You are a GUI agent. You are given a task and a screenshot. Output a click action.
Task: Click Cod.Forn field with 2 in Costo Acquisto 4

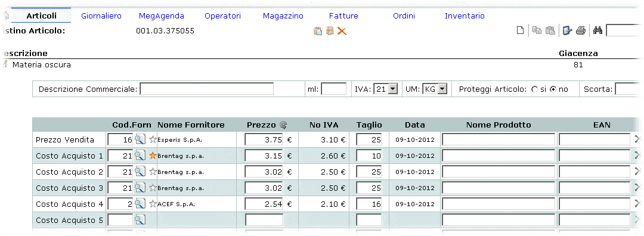point(120,204)
